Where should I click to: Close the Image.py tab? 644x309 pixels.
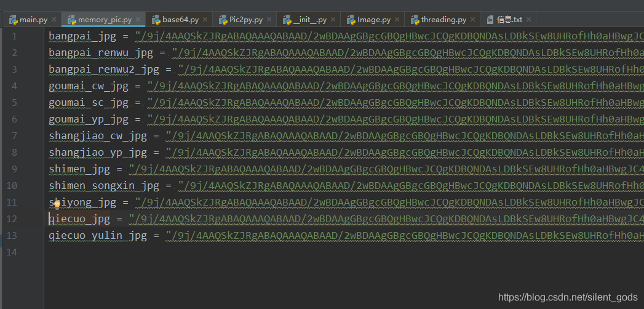pos(397,19)
